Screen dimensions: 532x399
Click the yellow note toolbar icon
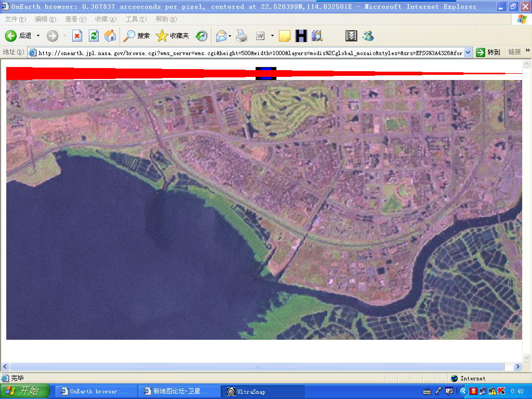click(284, 36)
